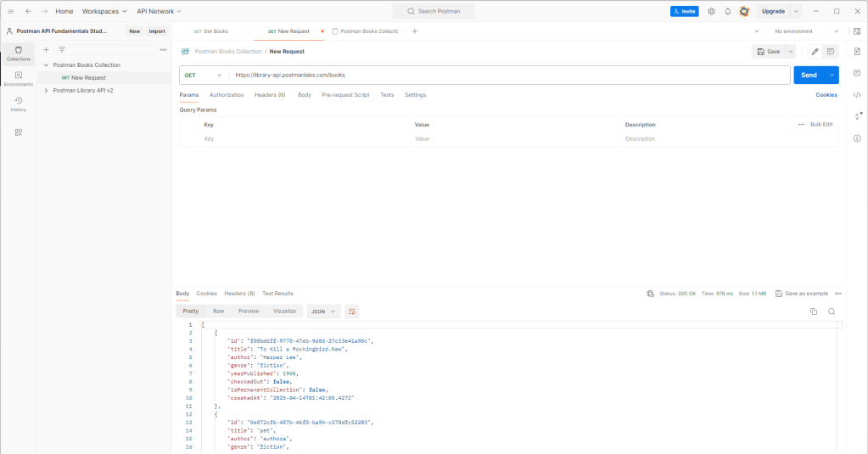Search the response with magnifier icon

[832, 311]
